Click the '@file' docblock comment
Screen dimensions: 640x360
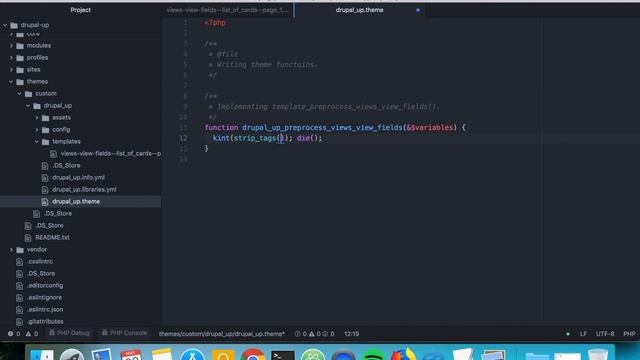[227, 54]
